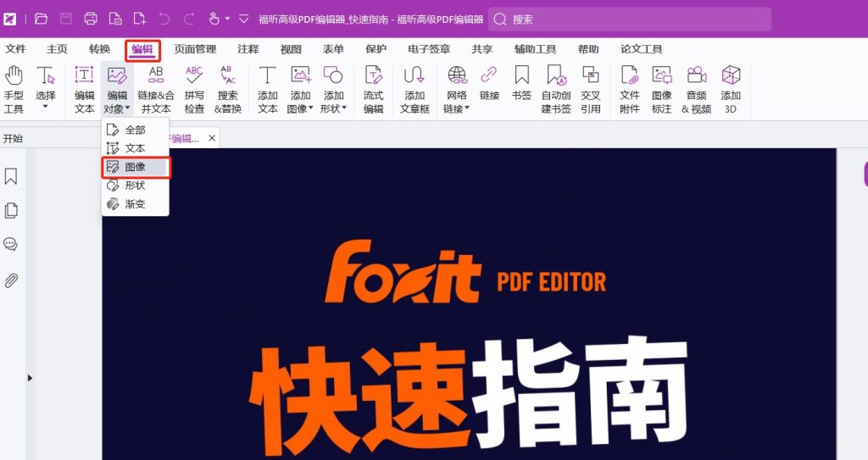
Task: Open Page Management (页面管理) tab
Action: [x=195, y=49]
